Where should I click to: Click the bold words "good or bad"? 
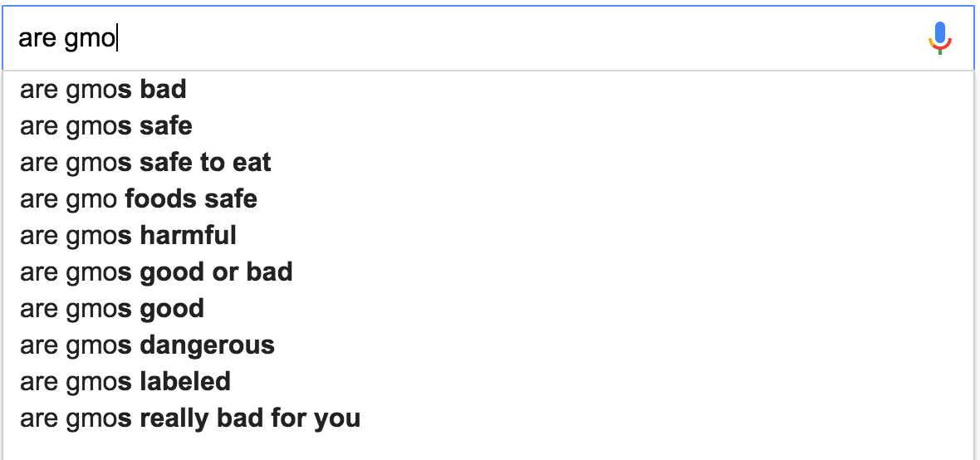[x=216, y=272]
